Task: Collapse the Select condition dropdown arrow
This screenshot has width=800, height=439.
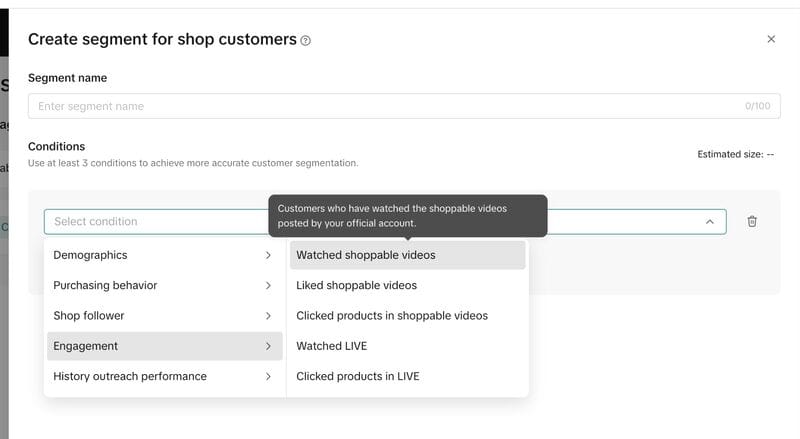Action: (x=709, y=221)
